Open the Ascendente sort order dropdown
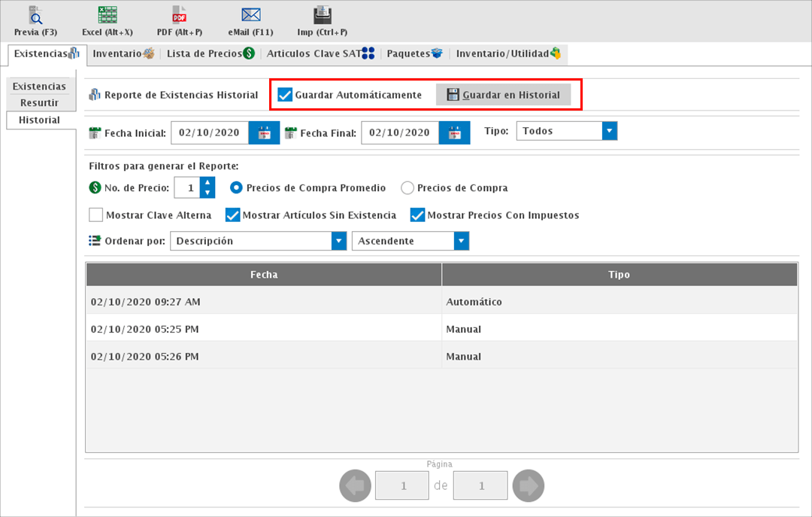Viewport: 812px width, 517px height. coord(461,241)
